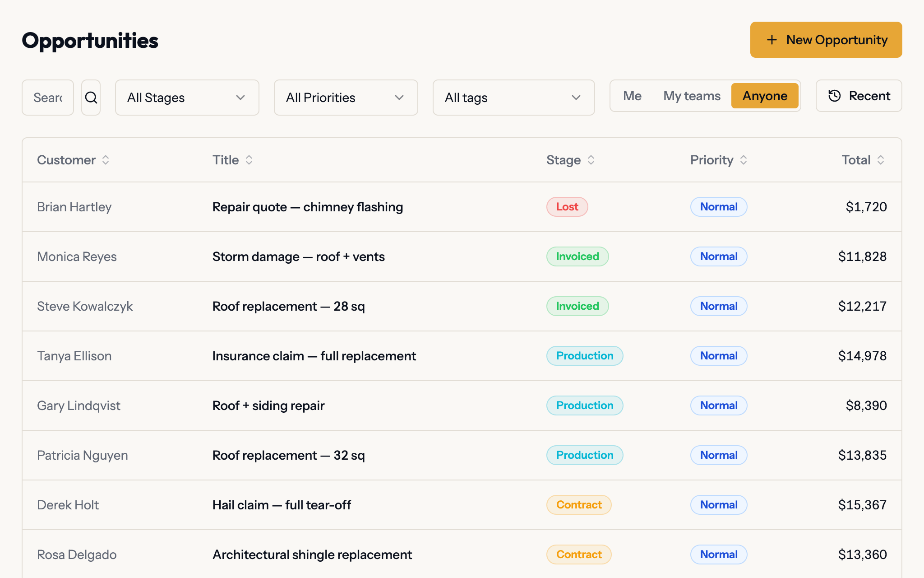
Task: Click Invoiced badge in Monica Reyes row
Action: tap(577, 256)
